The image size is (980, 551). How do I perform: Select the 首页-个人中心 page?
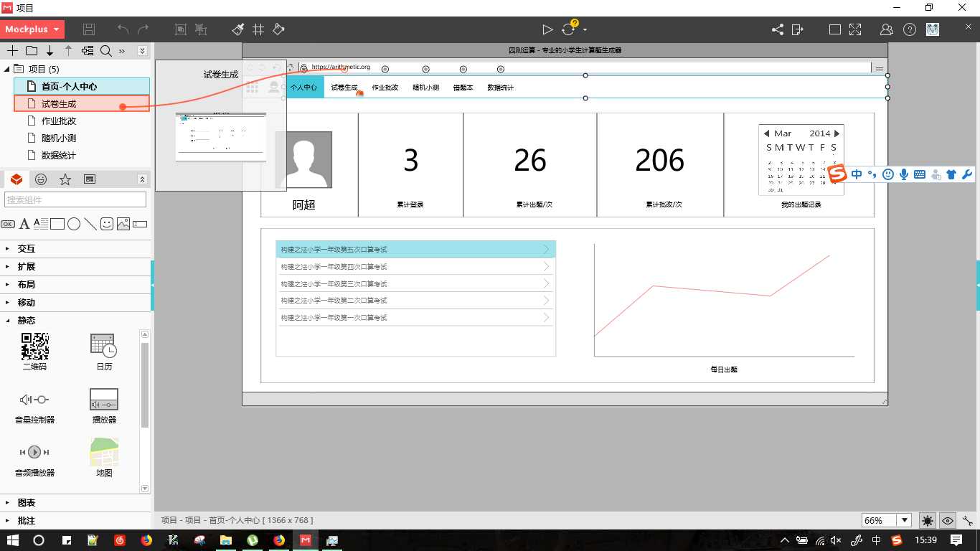[82, 86]
